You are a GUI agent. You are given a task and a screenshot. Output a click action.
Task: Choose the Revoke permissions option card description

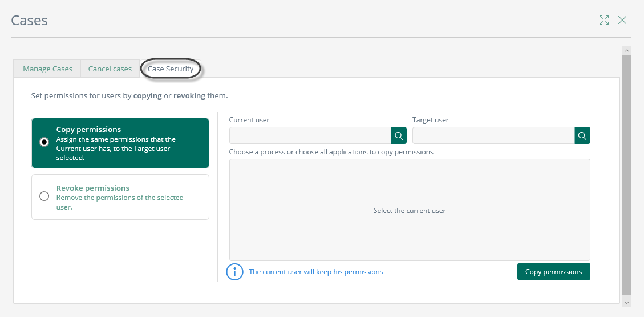click(120, 202)
